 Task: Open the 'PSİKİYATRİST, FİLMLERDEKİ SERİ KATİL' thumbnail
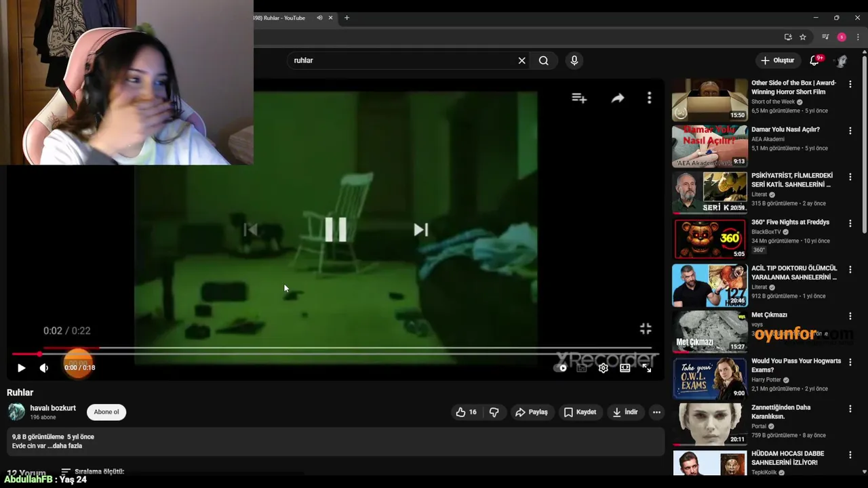click(x=710, y=192)
